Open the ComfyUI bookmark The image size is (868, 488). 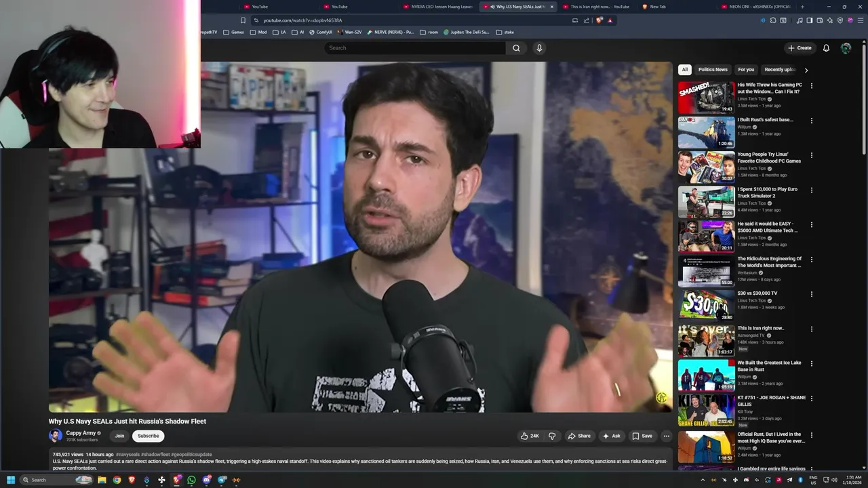(x=321, y=32)
